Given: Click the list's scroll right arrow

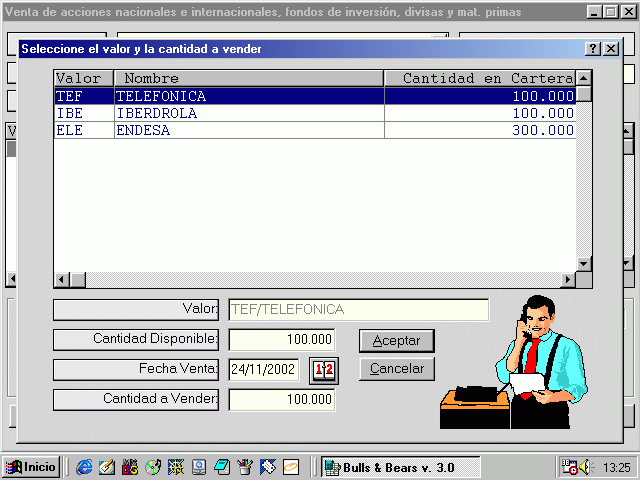Looking at the screenshot, I should [568, 280].
